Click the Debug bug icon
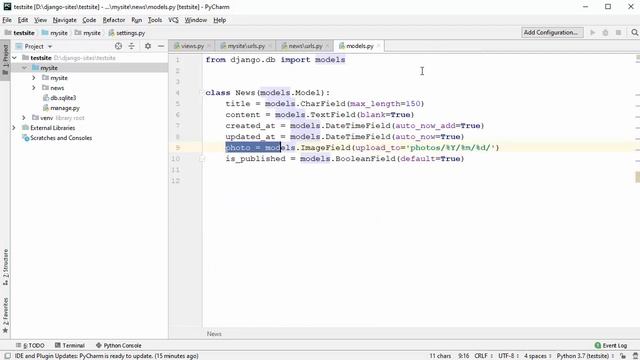Image resolution: width=640 pixels, height=360 pixels. (605, 32)
